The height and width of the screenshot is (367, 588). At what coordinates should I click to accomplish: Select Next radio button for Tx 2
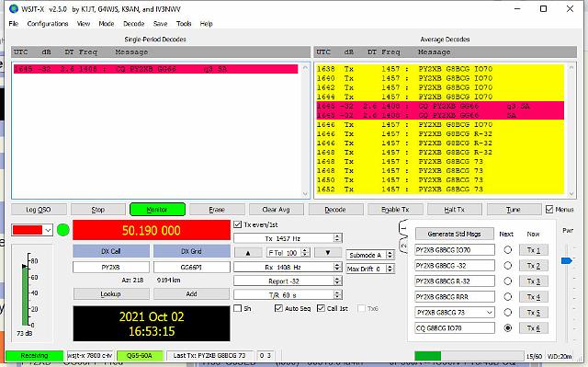(508, 265)
